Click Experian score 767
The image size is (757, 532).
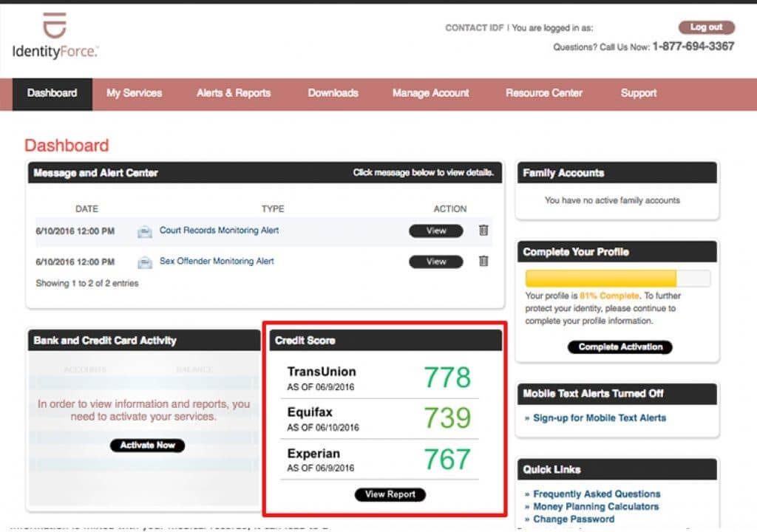[x=447, y=459]
